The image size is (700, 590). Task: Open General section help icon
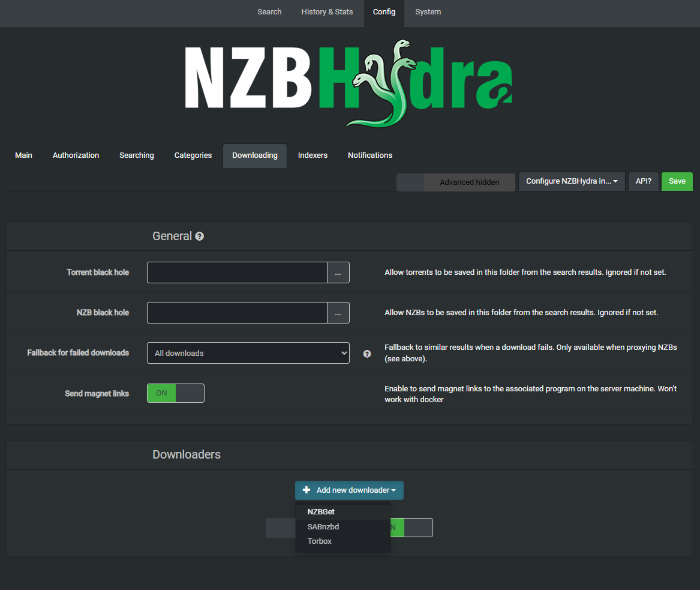click(x=200, y=236)
